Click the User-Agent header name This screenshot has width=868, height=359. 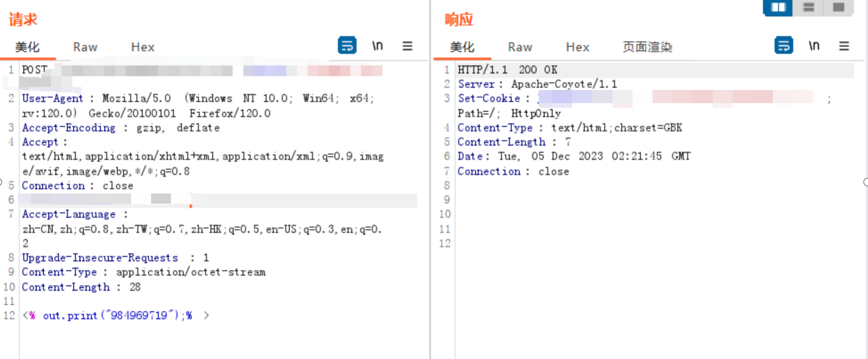(53, 98)
